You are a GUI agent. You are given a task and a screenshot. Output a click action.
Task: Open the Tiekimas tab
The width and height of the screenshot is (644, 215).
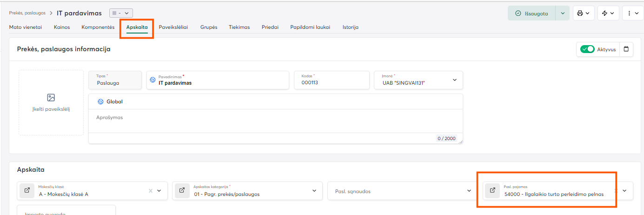click(x=239, y=27)
